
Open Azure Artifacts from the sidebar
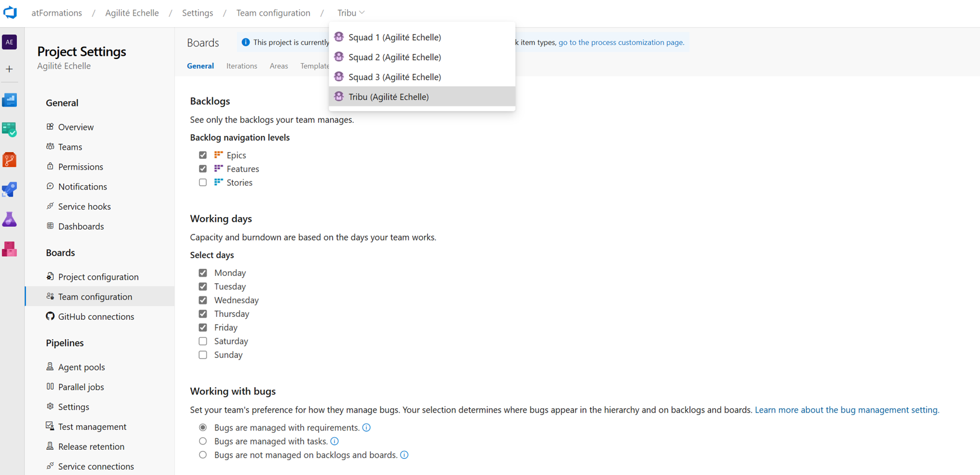coord(10,249)
